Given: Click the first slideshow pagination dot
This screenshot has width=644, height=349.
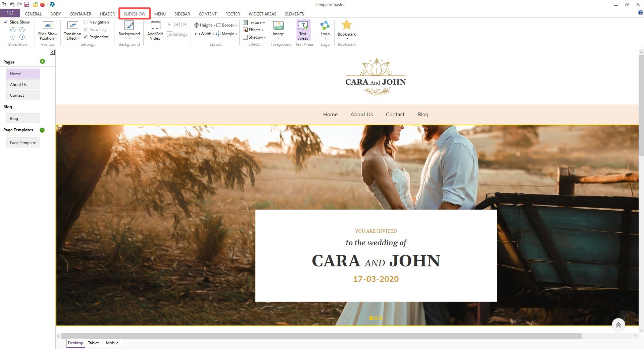Looking at the screenshot, I should coord(371,318).
